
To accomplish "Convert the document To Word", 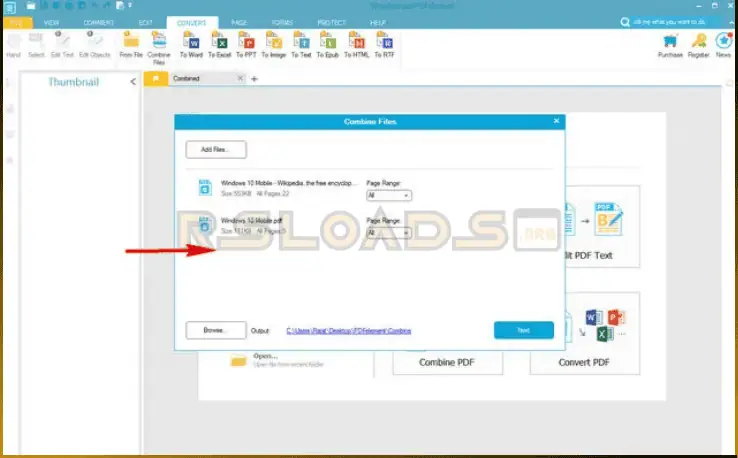I will tap(191, 46).
